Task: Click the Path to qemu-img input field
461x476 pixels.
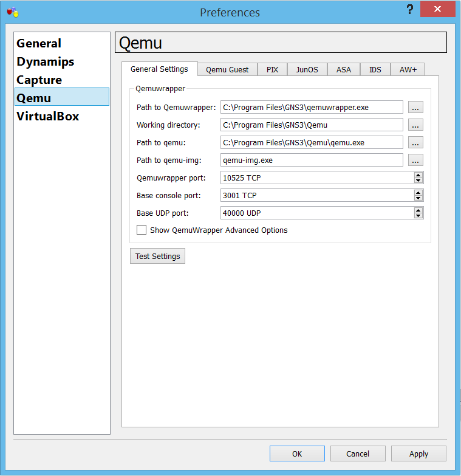Action: pos(312,160)
